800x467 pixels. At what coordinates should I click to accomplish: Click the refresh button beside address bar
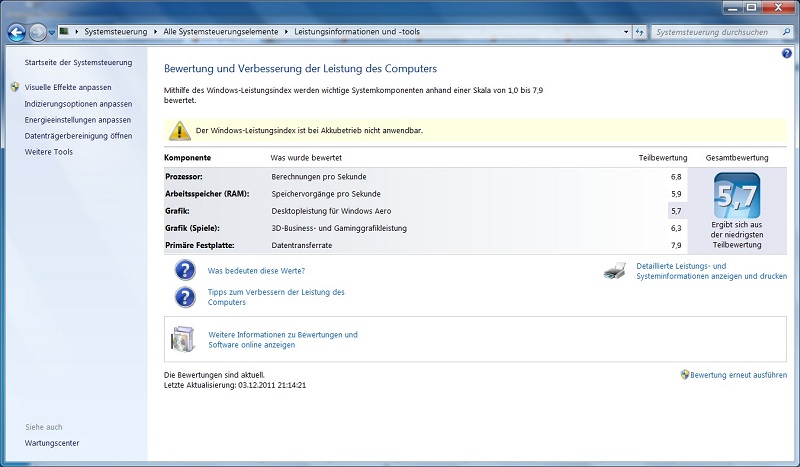point(640,32)
